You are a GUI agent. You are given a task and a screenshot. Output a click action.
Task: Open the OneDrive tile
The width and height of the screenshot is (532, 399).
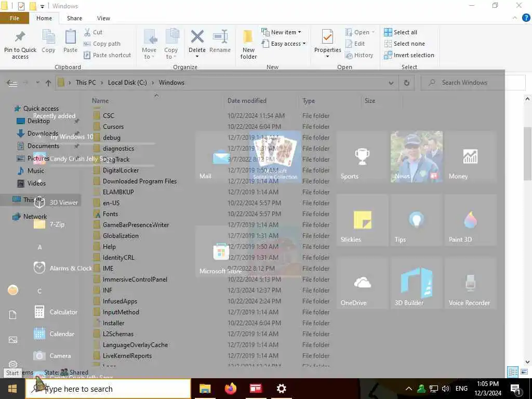coord(362,283)
